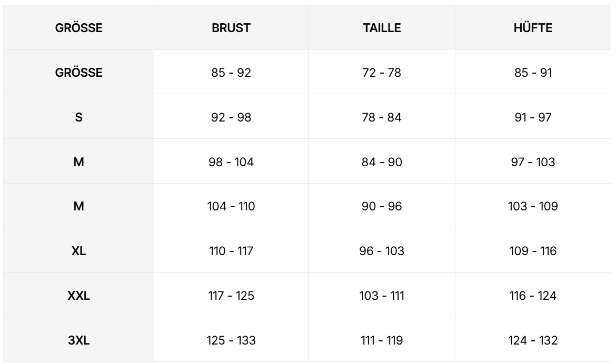This screenshot has width=616, height=364.
Task: Click the HÜFTE column header
Action: [x=534, y=28]
